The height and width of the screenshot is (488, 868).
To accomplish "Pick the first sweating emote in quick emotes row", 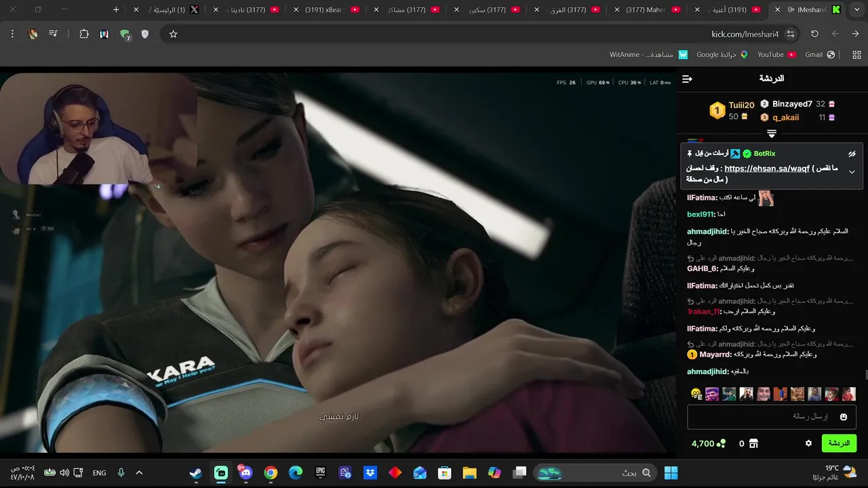I will 696,394.
